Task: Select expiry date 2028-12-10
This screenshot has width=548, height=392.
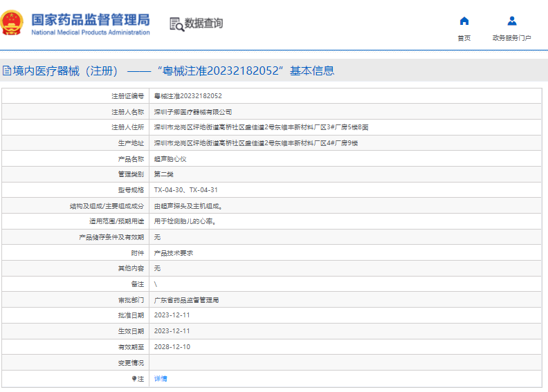Action: (172, 347)
